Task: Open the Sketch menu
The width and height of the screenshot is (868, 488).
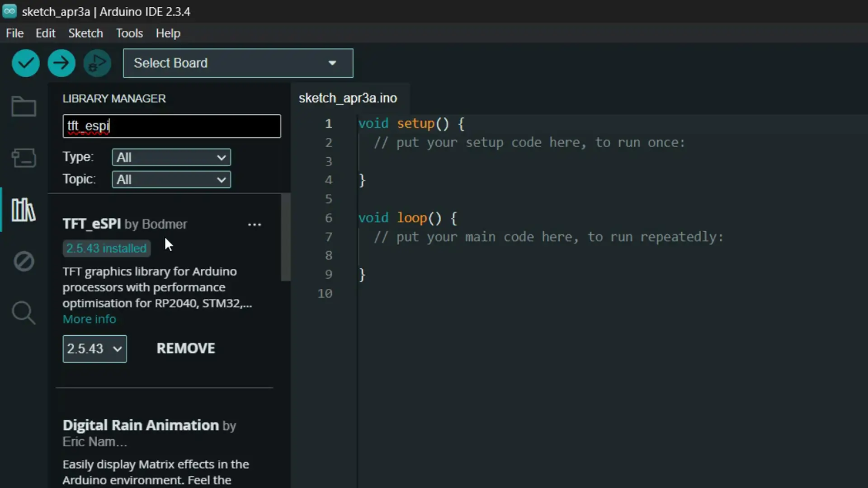Action: 85,33
